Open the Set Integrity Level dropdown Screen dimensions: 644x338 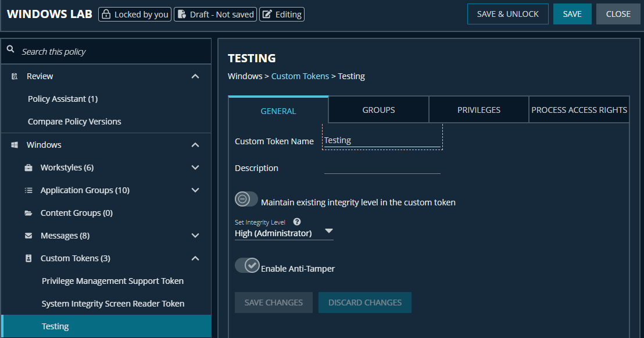(x=328, y=232)
